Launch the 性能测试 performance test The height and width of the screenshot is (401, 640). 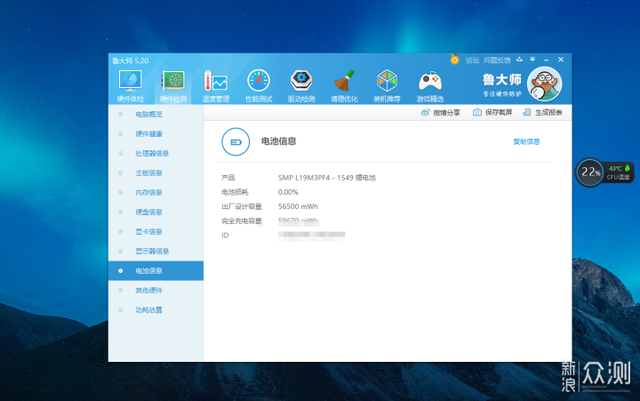click(258, 86)
